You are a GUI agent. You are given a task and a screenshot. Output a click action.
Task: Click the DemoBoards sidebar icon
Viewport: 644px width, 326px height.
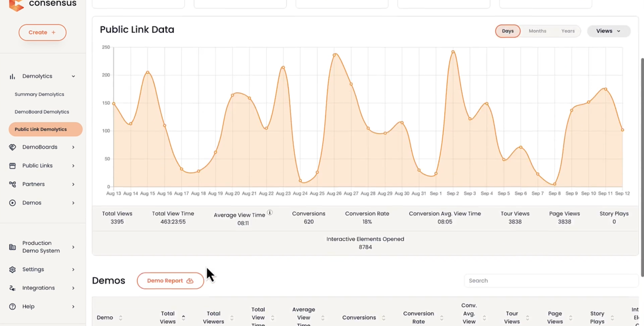pyautogui.click(x=12, y=147)
